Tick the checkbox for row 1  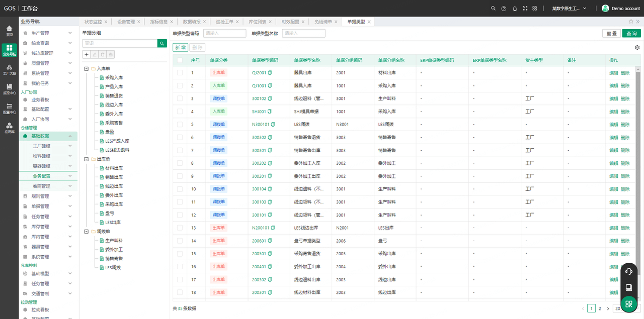coord(180,73)
